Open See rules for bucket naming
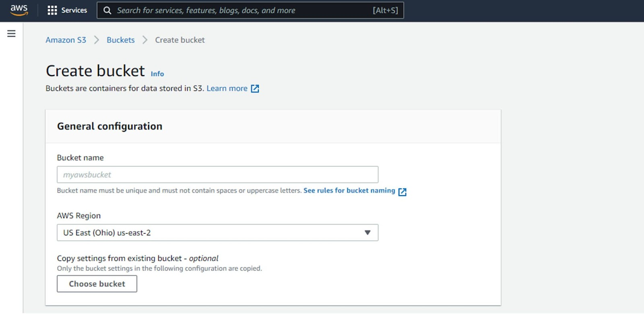644x317 pixels. pos(349,190)
